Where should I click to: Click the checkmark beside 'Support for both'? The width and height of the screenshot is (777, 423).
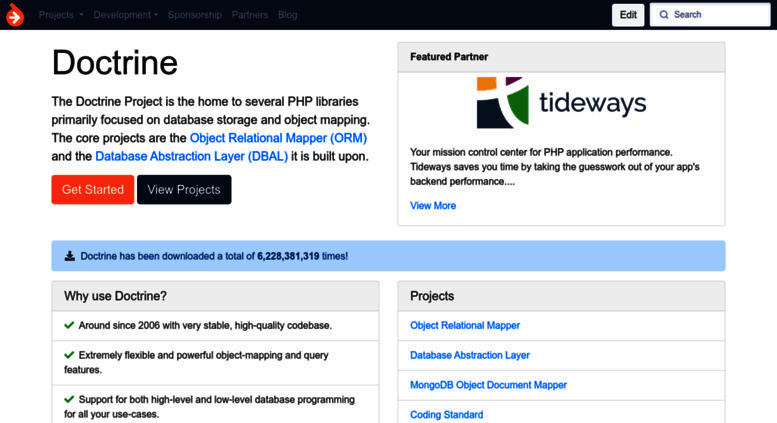click(x=69, y=400)
